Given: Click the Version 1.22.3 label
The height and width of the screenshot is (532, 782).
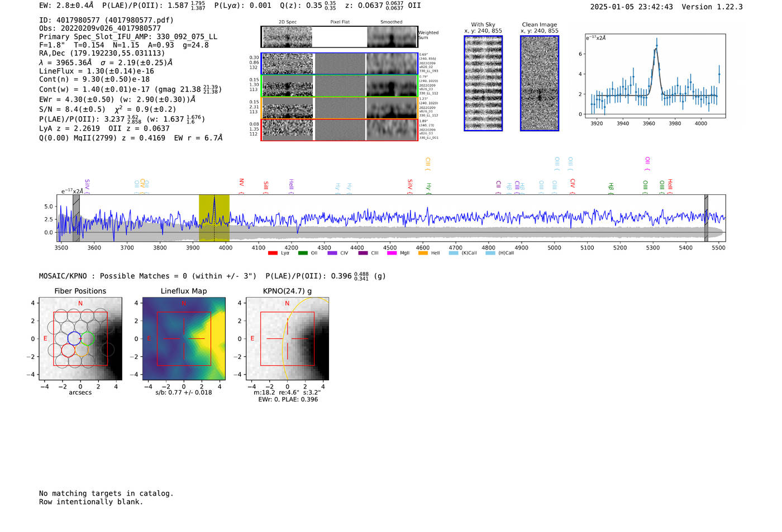Looking at the screenshot, I should [712, 7].
